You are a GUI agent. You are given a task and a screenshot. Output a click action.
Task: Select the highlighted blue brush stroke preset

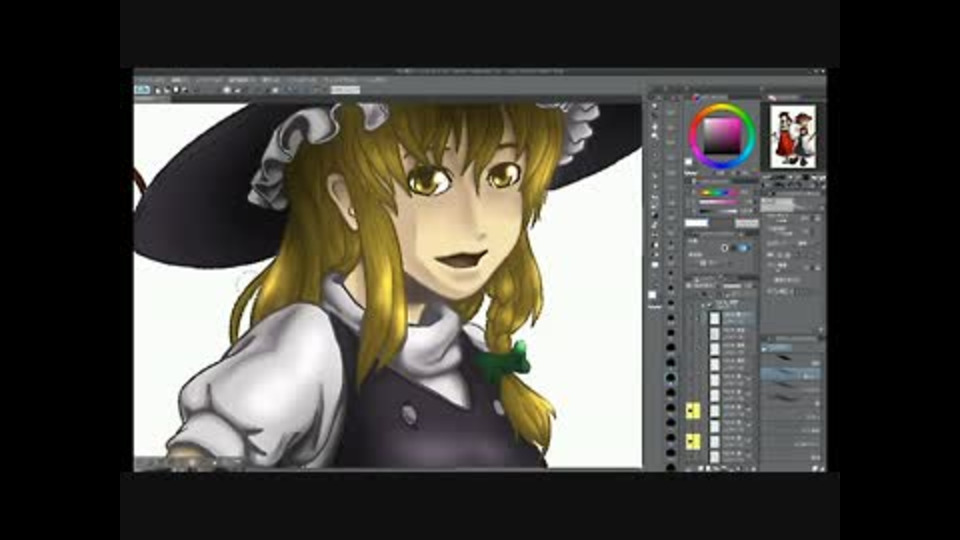click(791, 373)
